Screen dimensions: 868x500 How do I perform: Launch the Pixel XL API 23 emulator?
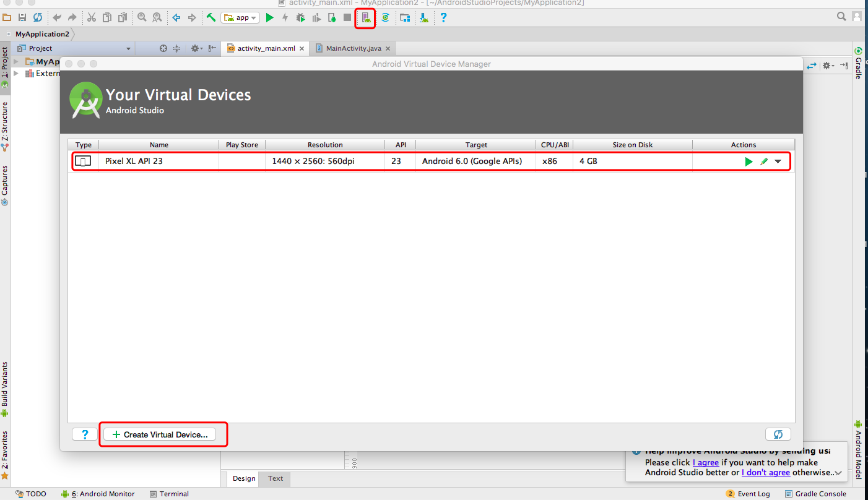click(x=749, y=162)
